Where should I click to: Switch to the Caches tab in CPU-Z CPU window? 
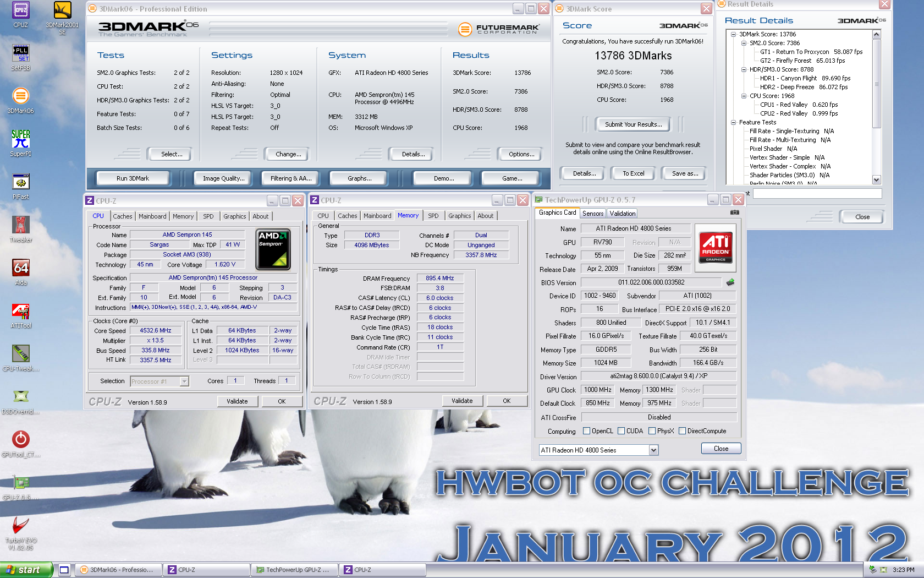click(x=123, y=216)
